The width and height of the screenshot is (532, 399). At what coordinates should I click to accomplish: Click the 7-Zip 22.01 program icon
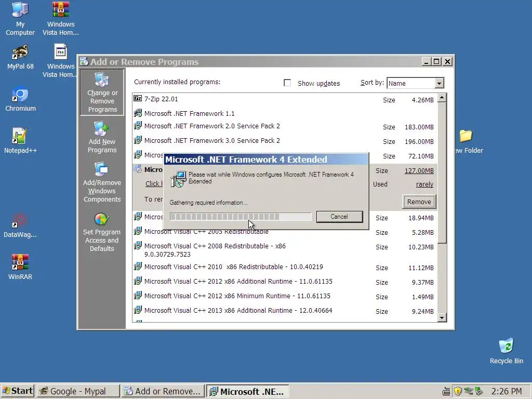137,98
